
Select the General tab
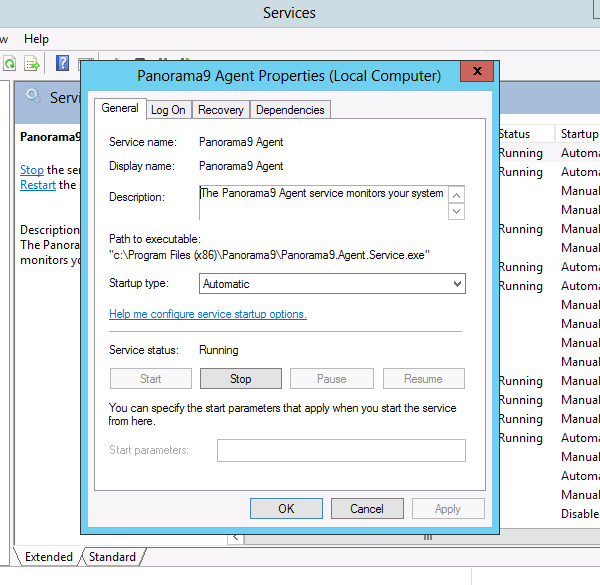tap(120, 109)
